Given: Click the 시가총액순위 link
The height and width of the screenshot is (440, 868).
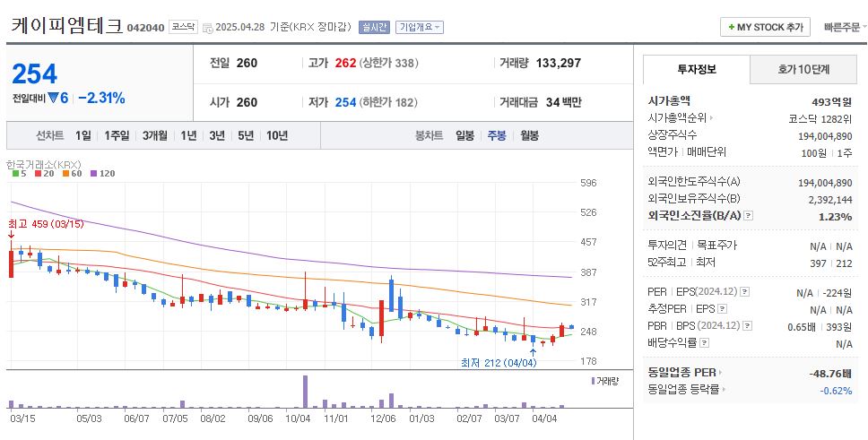Looking at the screenshot, I should 677,118.
